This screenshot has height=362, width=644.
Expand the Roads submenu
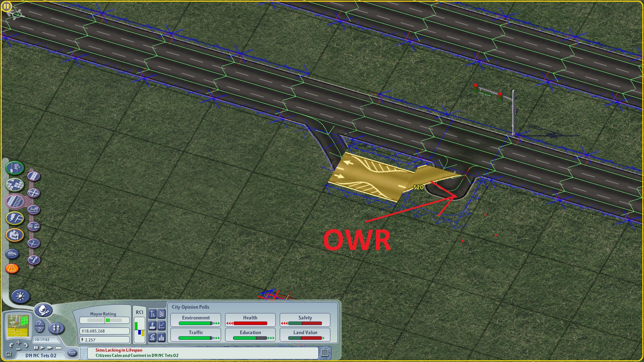tap(34, 176)
